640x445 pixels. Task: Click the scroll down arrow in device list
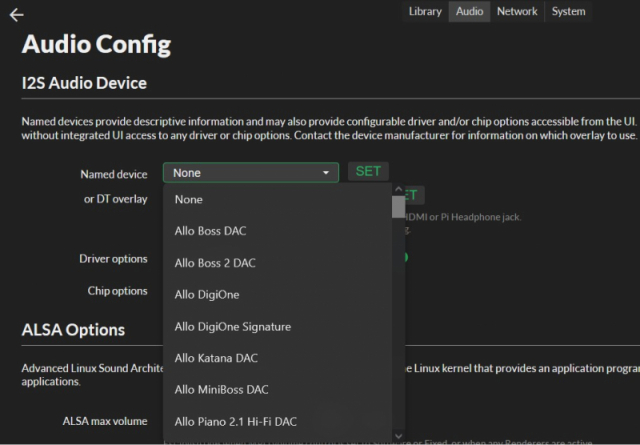coord(398,436)
